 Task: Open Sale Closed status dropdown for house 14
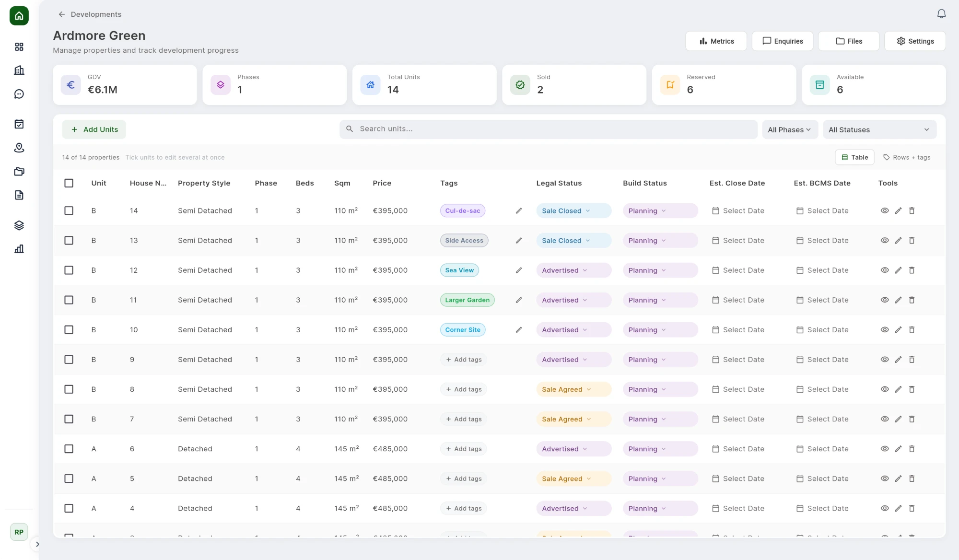(573, 211)
